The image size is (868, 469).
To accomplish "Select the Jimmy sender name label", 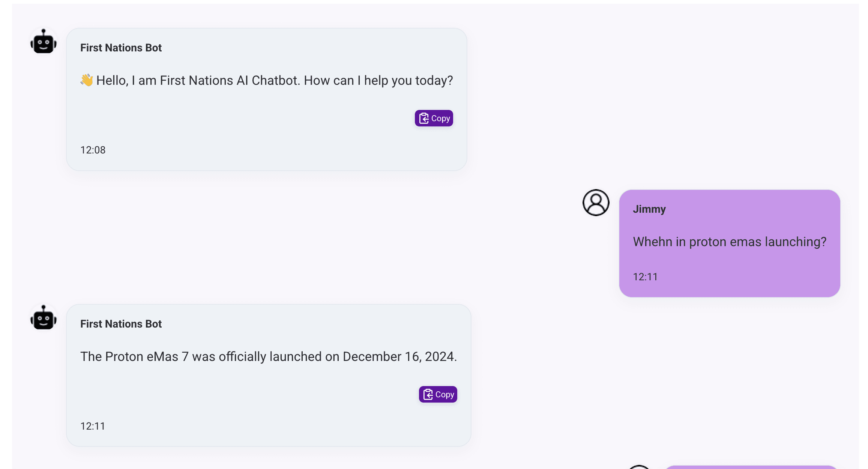I will click(649, 209).
